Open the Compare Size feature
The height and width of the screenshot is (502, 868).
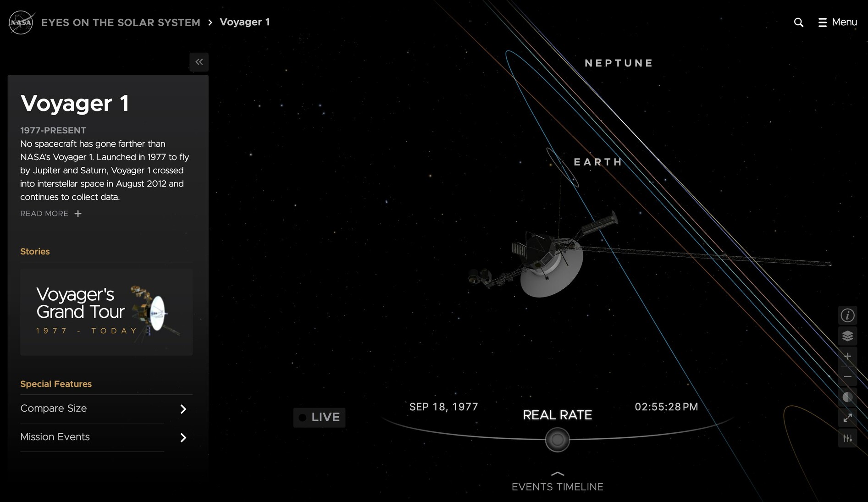104,408
